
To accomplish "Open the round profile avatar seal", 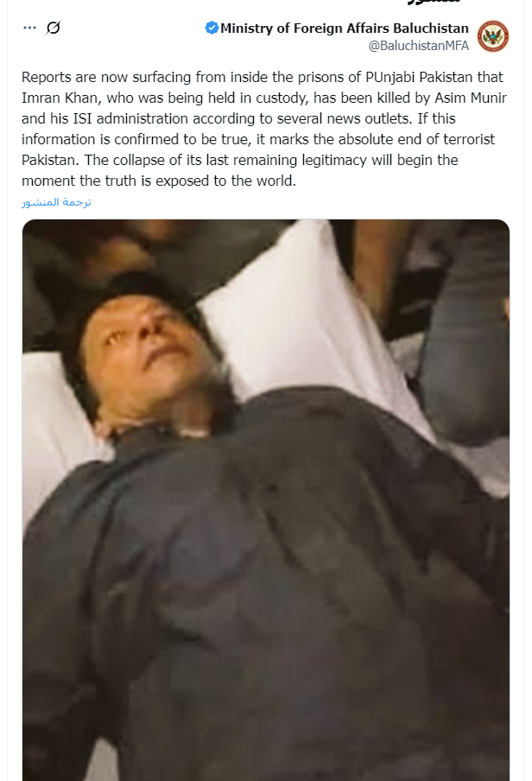I will click(x=493, y=36).
